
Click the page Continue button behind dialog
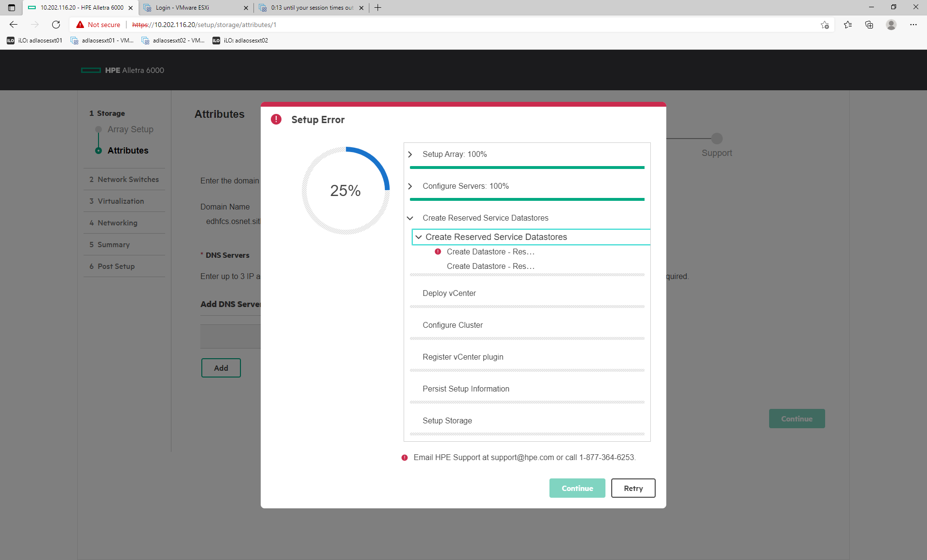click(x=797, y=419)
